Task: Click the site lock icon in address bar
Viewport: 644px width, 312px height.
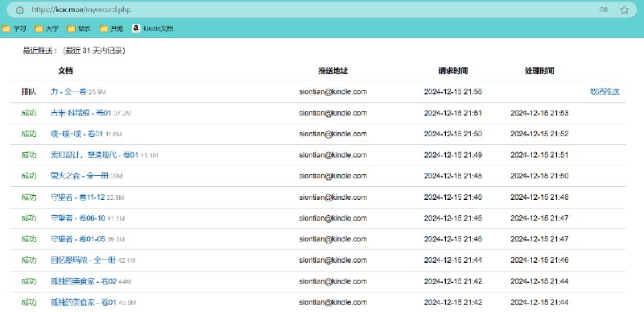Action: pos(19,10)
